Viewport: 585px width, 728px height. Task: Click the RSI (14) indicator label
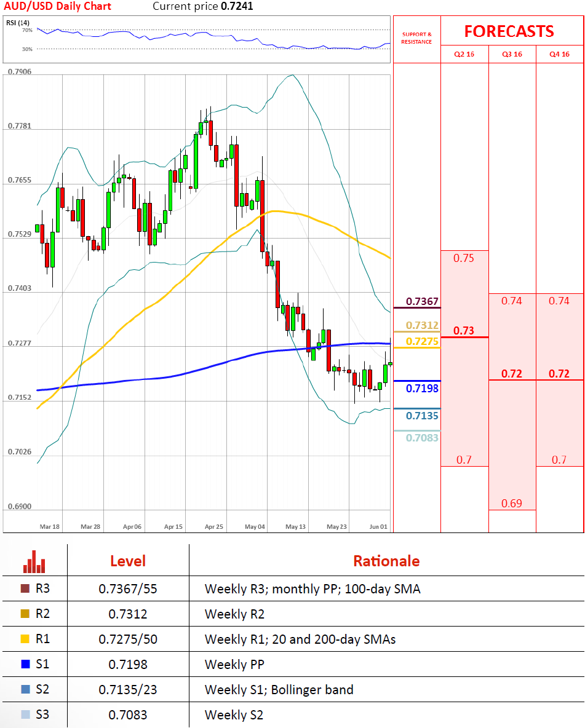18,23
